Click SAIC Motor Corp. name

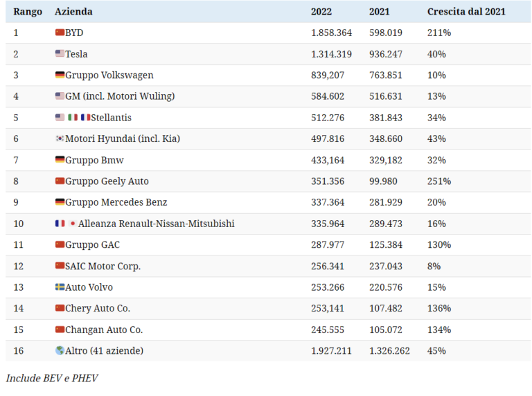coord(103,266)
